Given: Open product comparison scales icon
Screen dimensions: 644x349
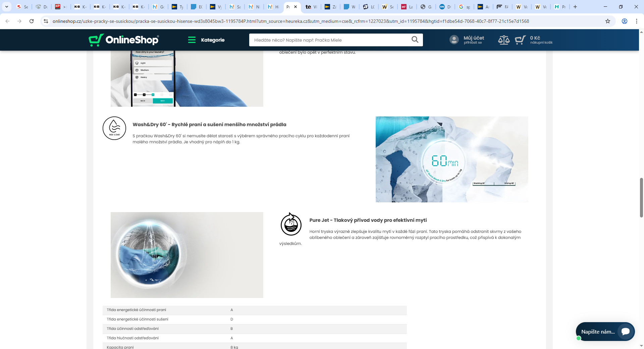Looking at the screenshot, I should tap(504, 40).
